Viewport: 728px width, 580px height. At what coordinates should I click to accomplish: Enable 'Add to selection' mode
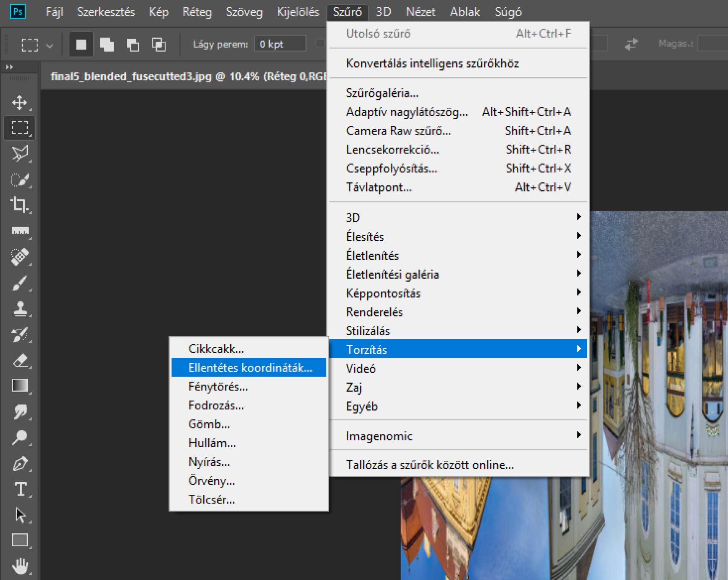click(x=107, y=45)
